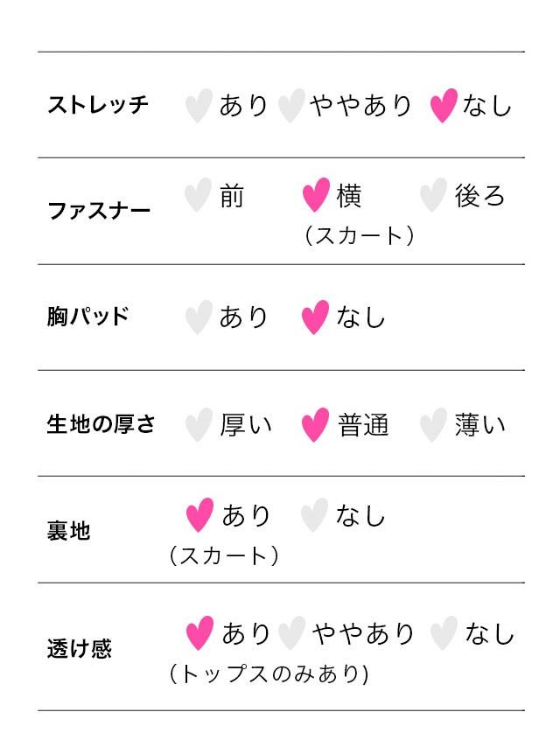Viewport: 560px width, 747px height.
Task: Select the gray heart for 透け感 なし
Action: pyautogui.click(x=444, y=633)
